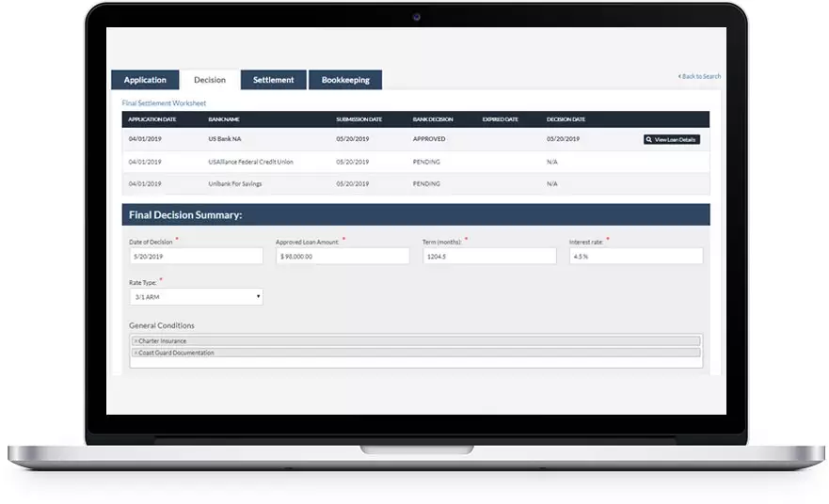This screenshot has height=504, width=829.
Task: Click the Bank Decision column header
Action: click(x=433, y=119)
